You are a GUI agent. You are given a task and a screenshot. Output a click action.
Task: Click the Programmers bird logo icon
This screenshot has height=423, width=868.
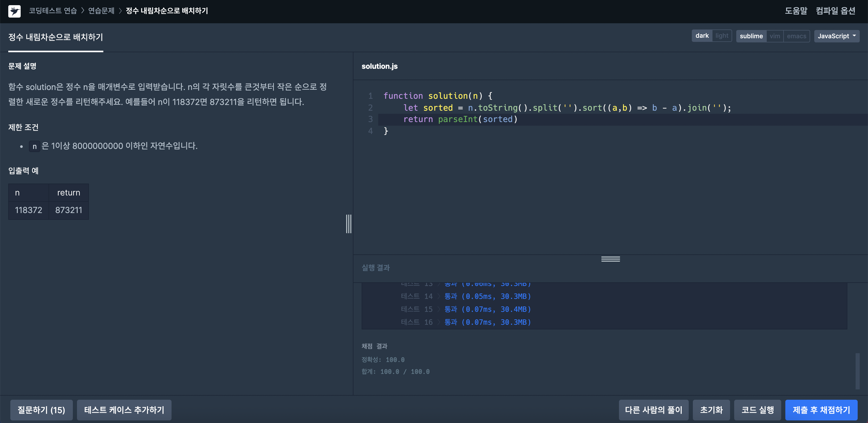pos(14,11)
